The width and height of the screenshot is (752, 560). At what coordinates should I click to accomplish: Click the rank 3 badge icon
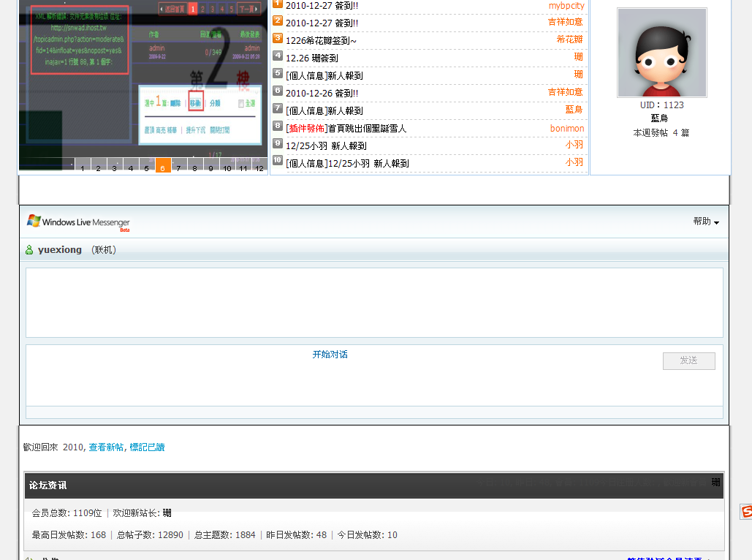pyautogui.click(x=278, y=38)
